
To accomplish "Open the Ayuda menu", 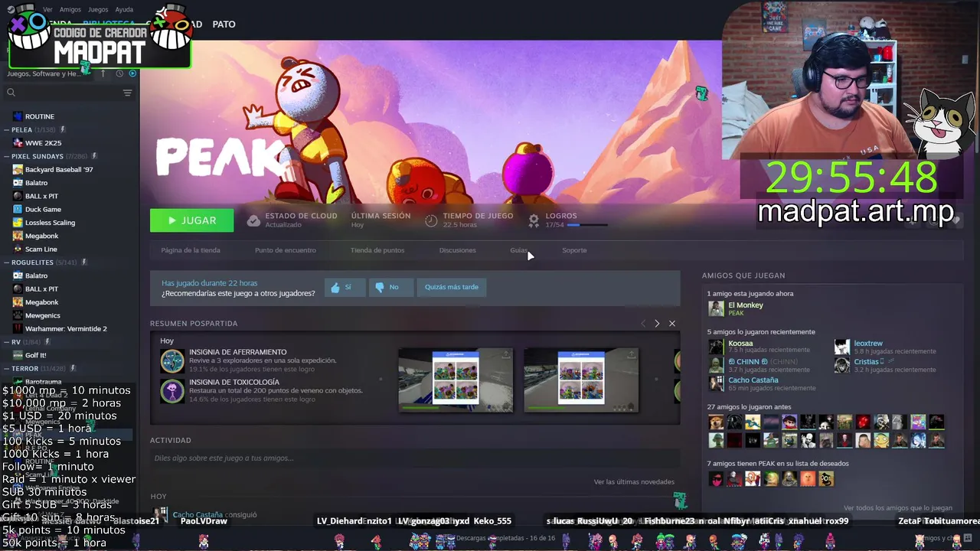I will tap(124, 10).
